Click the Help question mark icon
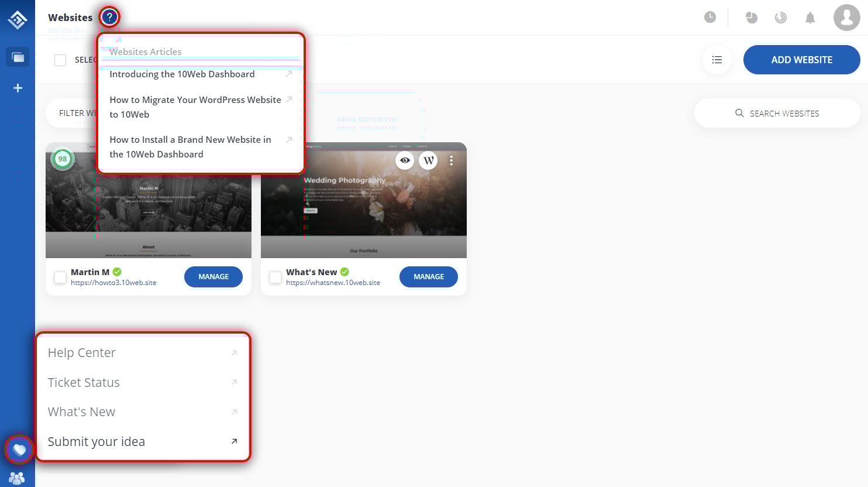 point(109,17)
